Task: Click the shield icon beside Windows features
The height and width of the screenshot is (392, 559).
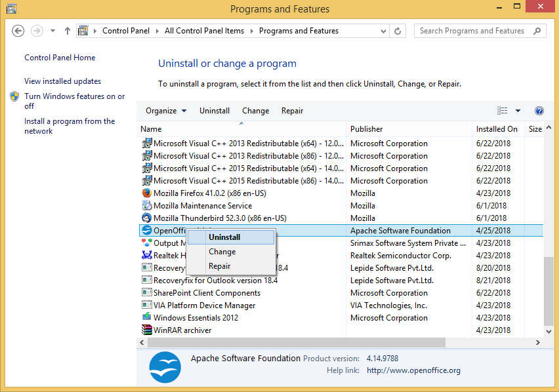Action: [x=14, y=96]
